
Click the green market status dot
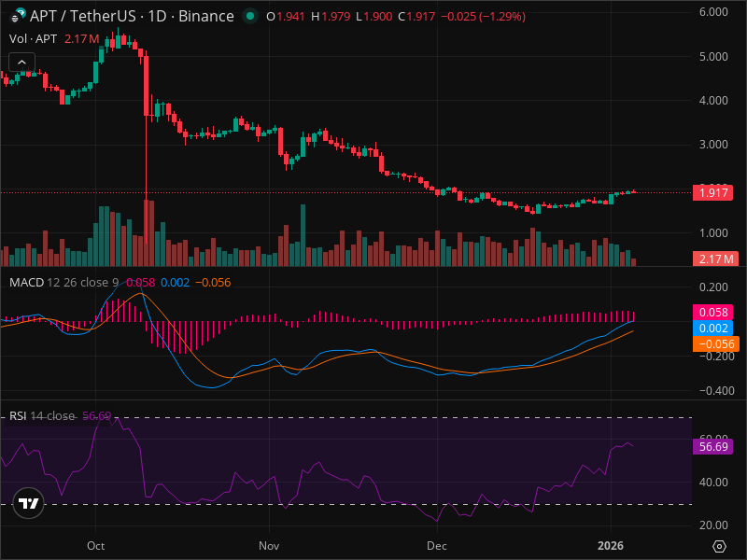[x=249, y=16]
